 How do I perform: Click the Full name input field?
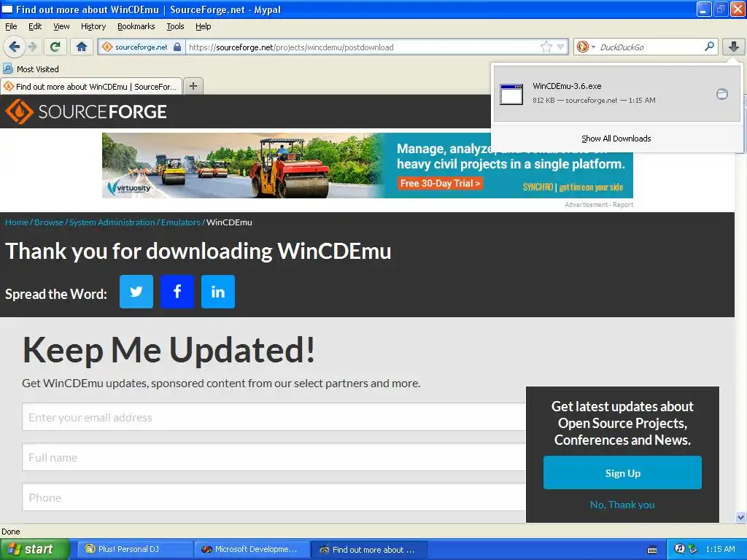pyautogui.click(x=274, y=457)
